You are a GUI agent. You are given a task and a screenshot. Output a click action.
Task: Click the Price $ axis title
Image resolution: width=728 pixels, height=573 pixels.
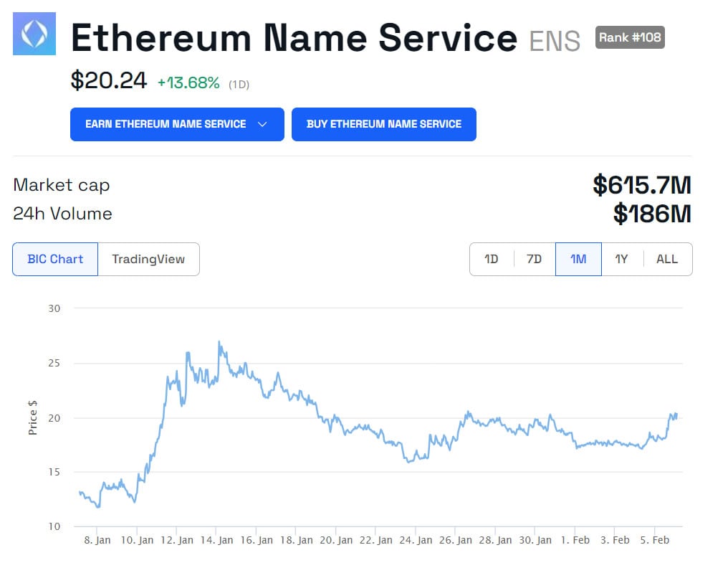coord(34,417)
